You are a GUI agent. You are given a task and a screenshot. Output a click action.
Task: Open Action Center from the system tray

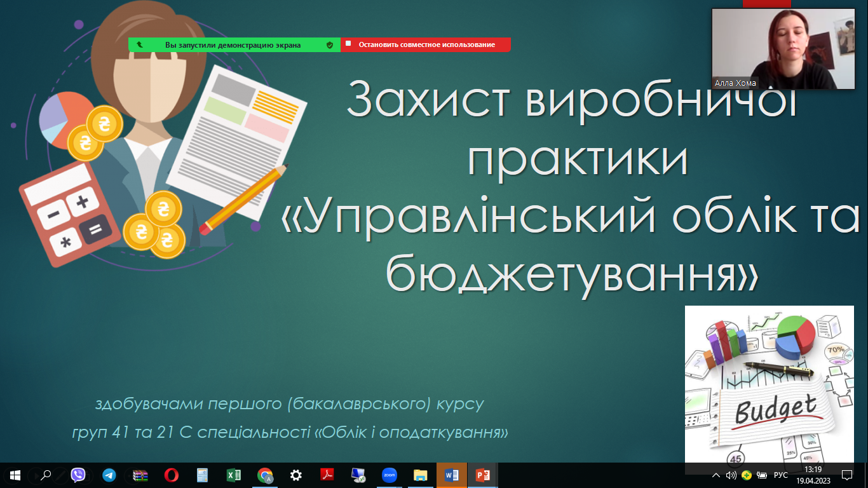tap(848, 475)
